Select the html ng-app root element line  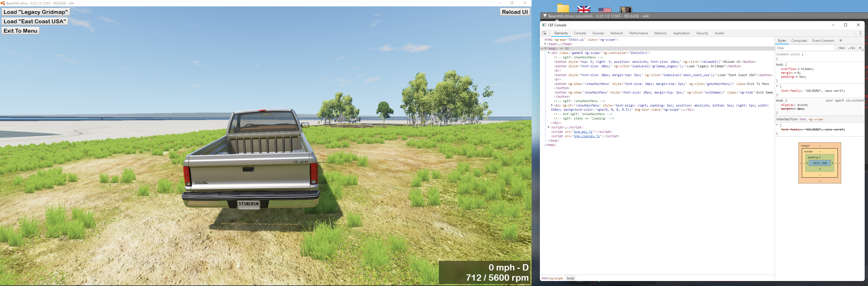pyautogui.click(x=581, y=40)
